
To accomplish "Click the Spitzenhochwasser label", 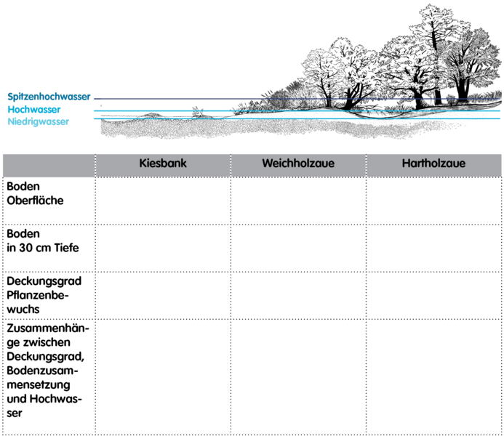I will point(49,97).
